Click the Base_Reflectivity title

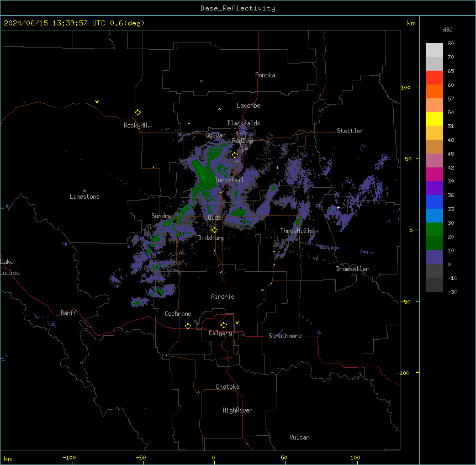point(238,8)
